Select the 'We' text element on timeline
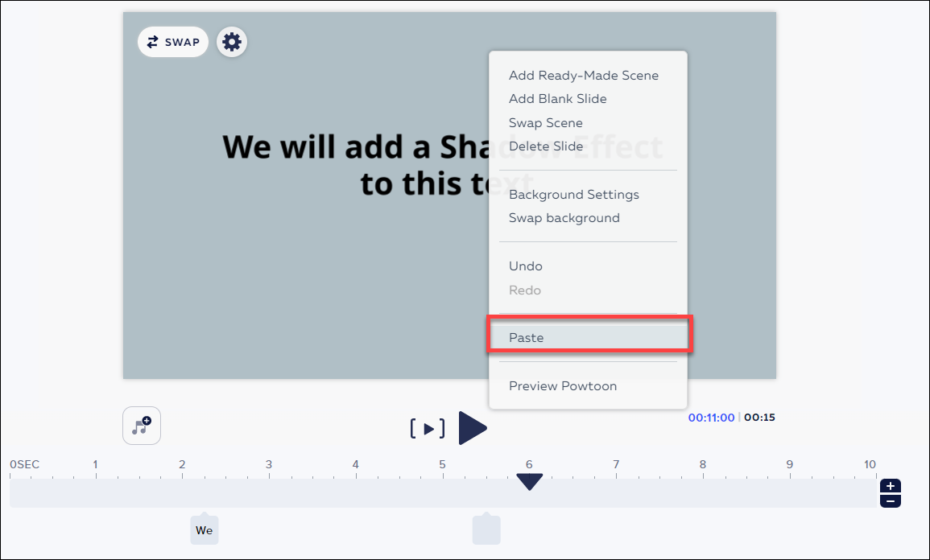The height and width of the screenshot is (560, 930). tap(204, 529)
